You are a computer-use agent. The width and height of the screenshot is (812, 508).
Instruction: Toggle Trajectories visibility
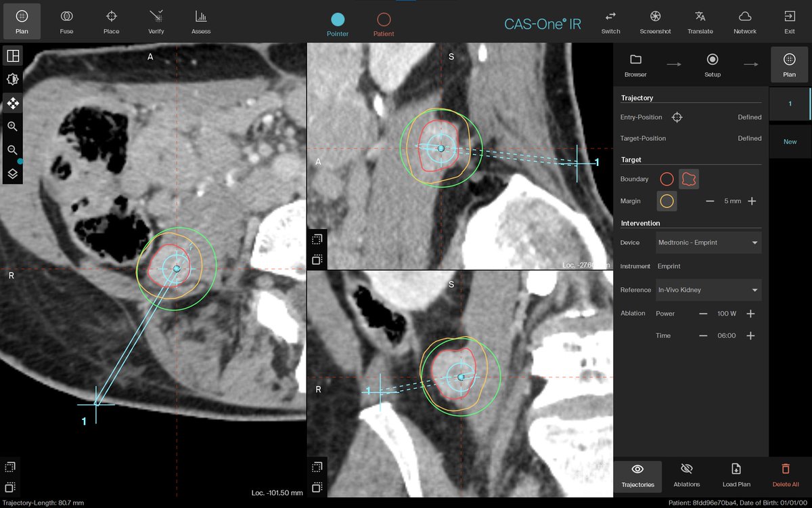click(x=637, y=475)
